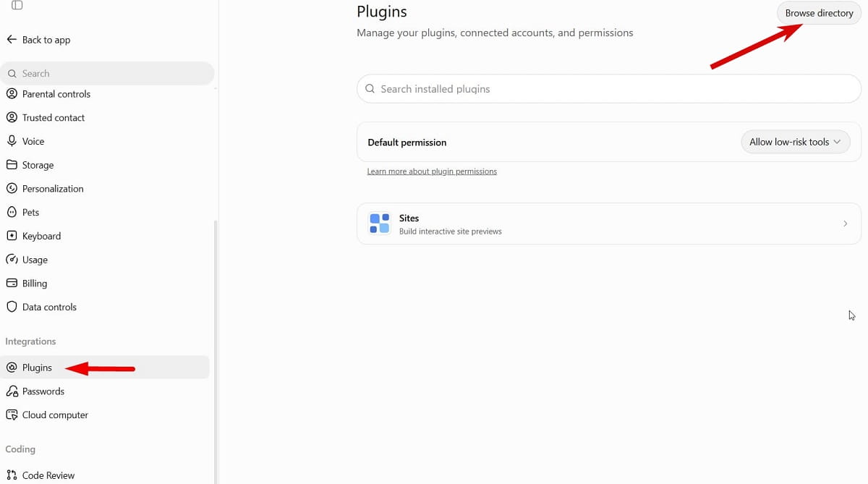Open Billing using the card icon
This screenshot has width=868, height=484.
(x=12, y=284)
